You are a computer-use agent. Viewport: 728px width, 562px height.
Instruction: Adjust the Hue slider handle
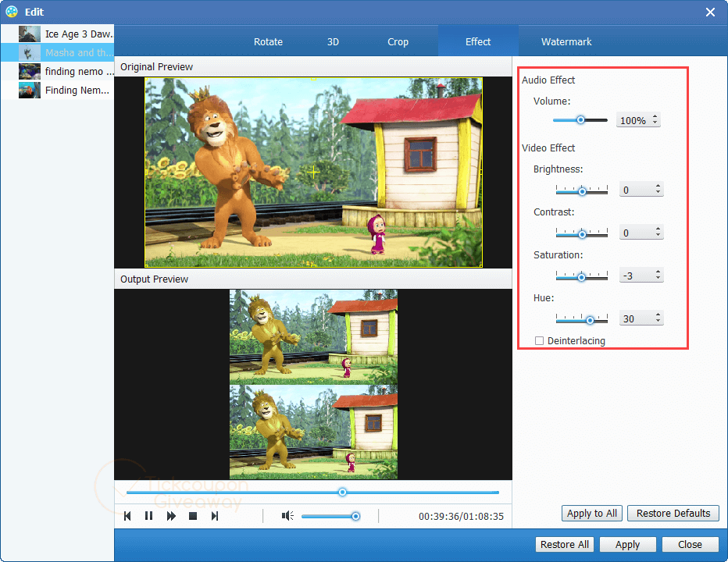coord(590,320)
